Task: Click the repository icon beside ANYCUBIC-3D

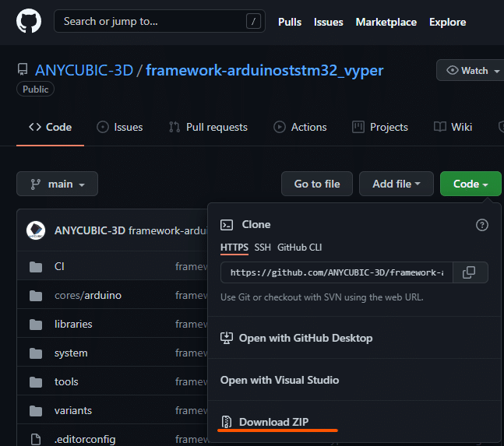Action: tap(23, 70)
